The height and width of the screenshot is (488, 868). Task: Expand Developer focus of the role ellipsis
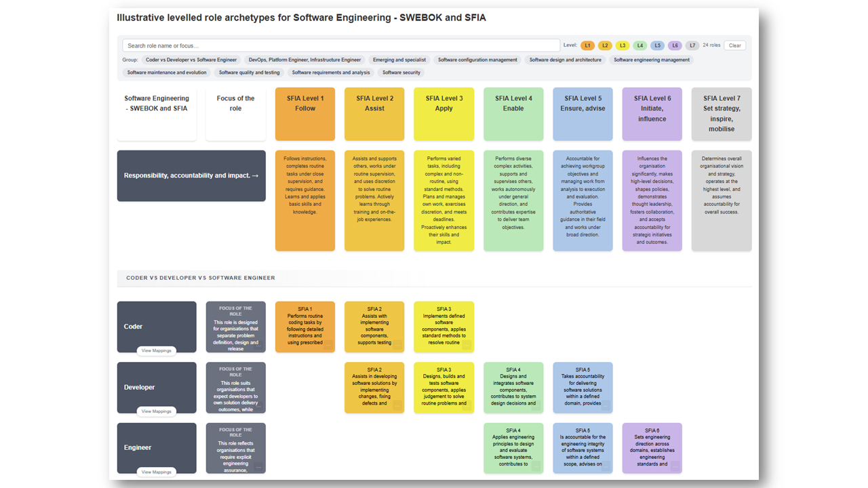pyautogui.click(x=258, y=405)
